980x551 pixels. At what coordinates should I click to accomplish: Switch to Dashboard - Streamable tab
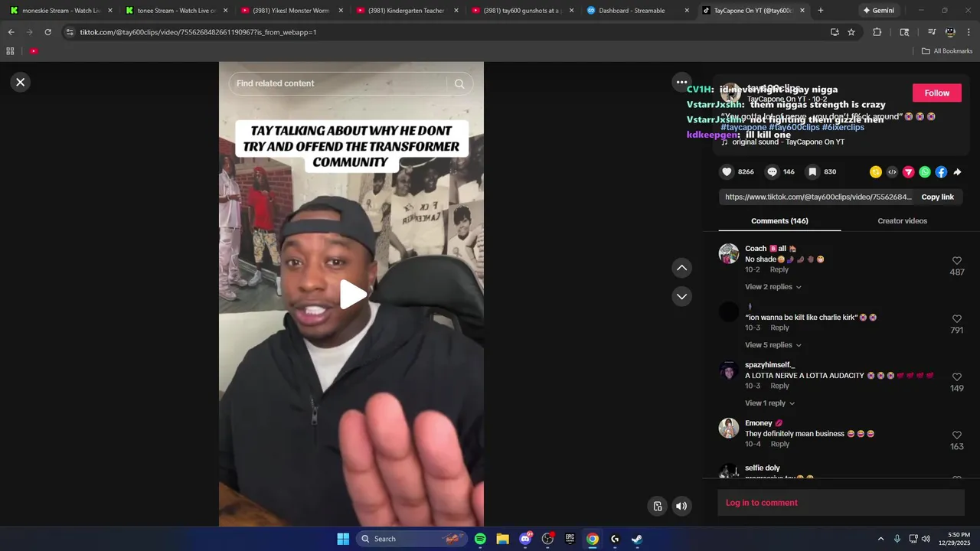(x=635, y=11)
